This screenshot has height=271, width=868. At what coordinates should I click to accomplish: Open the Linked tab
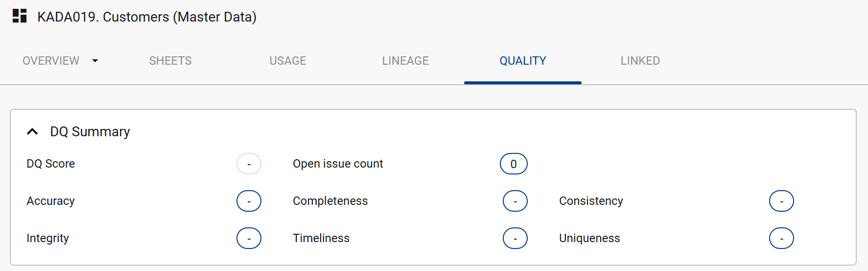[x=640, y=61]
